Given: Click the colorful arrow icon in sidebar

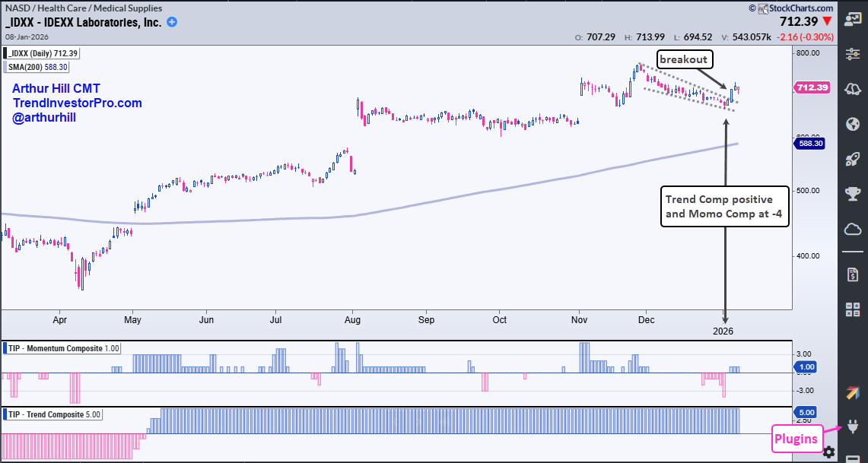Looking at the screenshot, I should point(852,393).
